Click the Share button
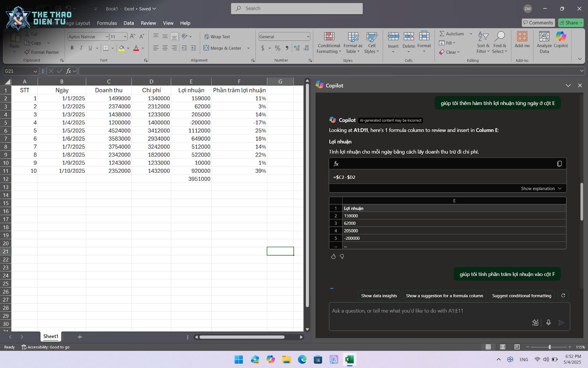The width and height of the screenshot is (588, 368). [x=571, y=23]
